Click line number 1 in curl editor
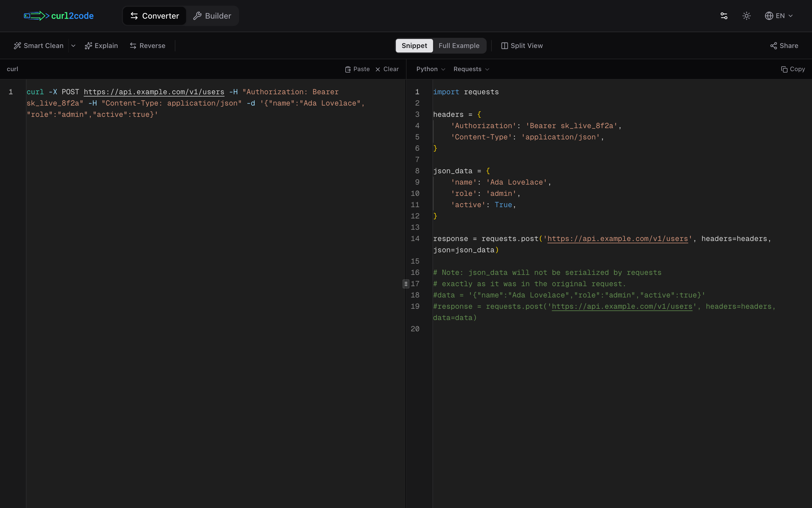This screenshot has height=508, width=812. tap(11, 92)
